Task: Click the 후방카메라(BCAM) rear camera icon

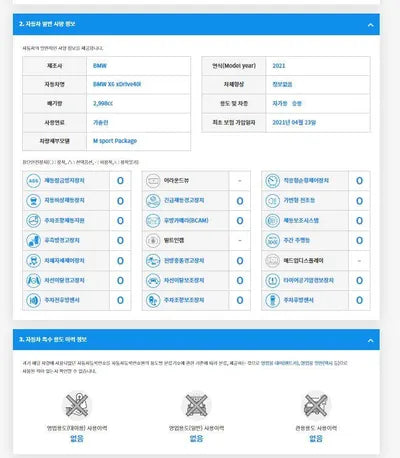Action: (153, 221)
